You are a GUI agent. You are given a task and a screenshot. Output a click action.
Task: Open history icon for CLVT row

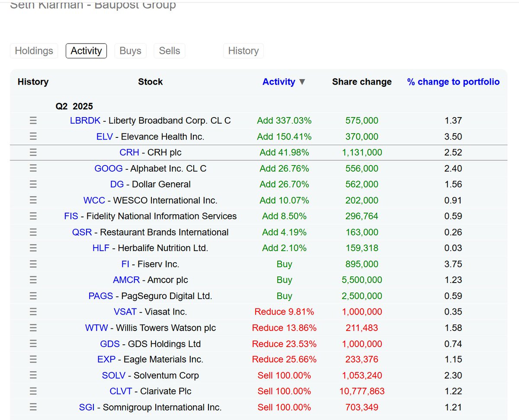33,391
